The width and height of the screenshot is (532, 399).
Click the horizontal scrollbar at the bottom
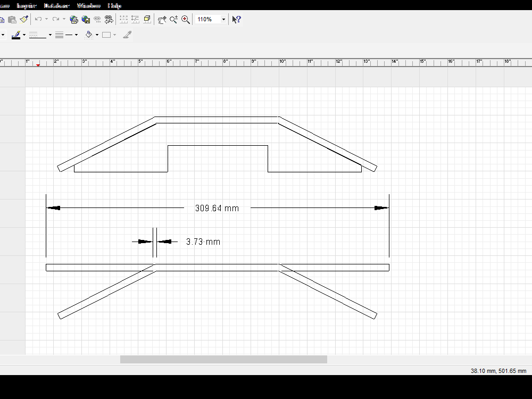point(223,359)
